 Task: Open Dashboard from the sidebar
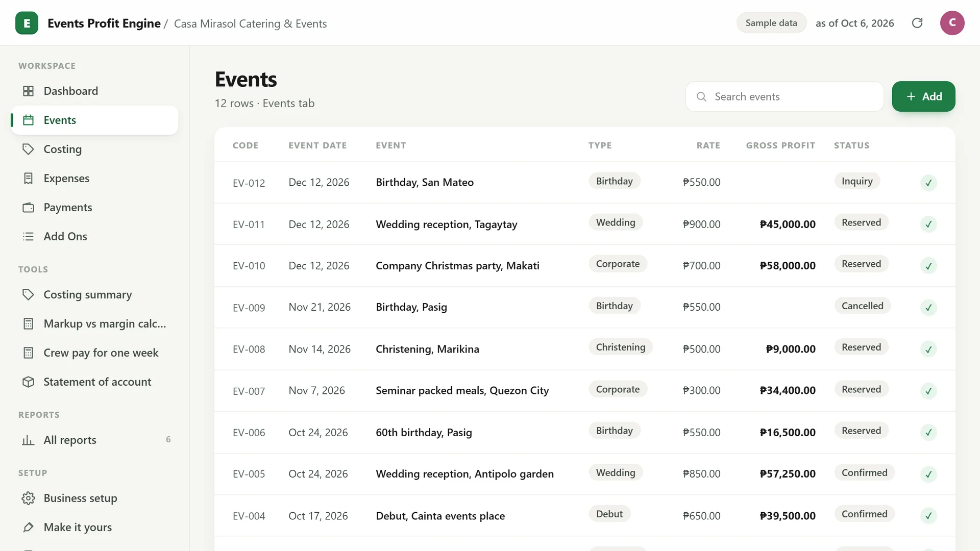coord(94,91)
